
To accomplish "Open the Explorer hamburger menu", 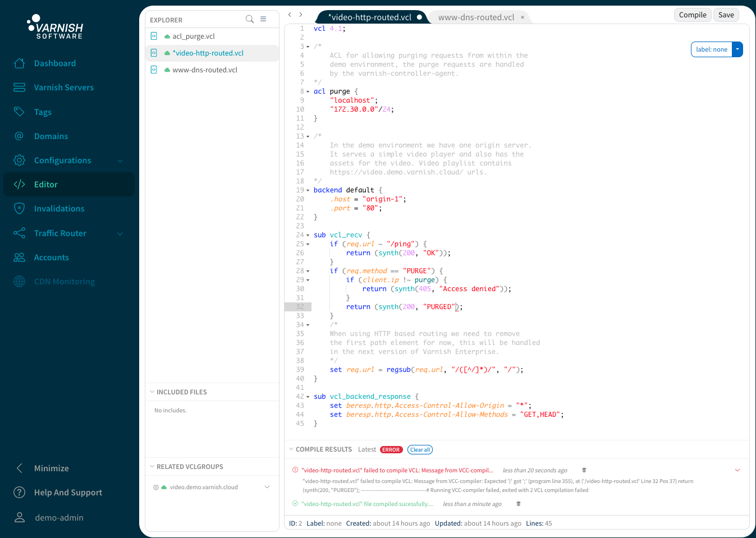I will click(x=263, y=19).
